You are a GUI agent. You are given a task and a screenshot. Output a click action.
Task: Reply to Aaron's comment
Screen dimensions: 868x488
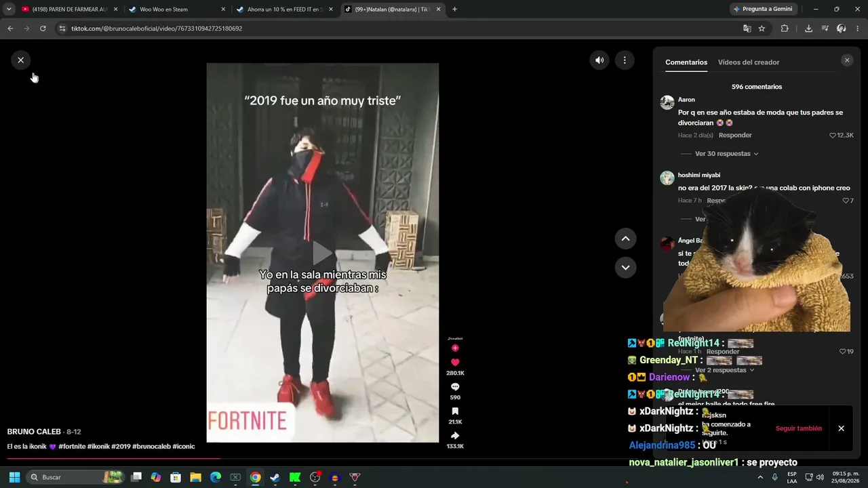[x=735, y=136]
